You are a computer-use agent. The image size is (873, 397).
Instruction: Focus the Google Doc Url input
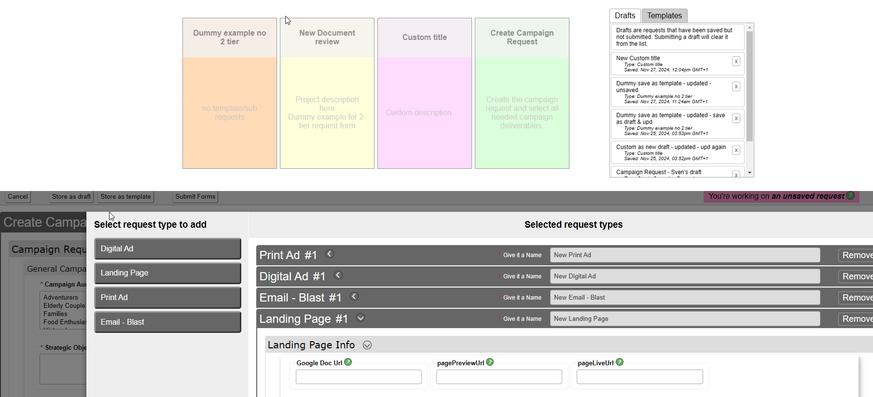(x=359, y=377)
